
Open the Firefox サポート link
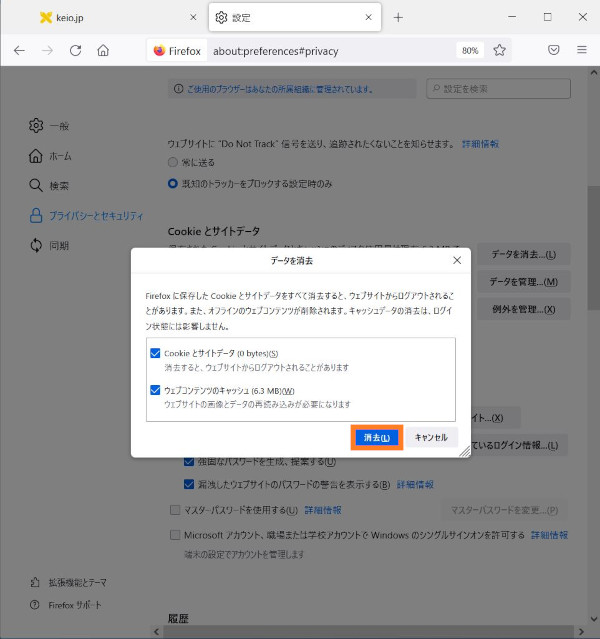(x=74, y=605)
